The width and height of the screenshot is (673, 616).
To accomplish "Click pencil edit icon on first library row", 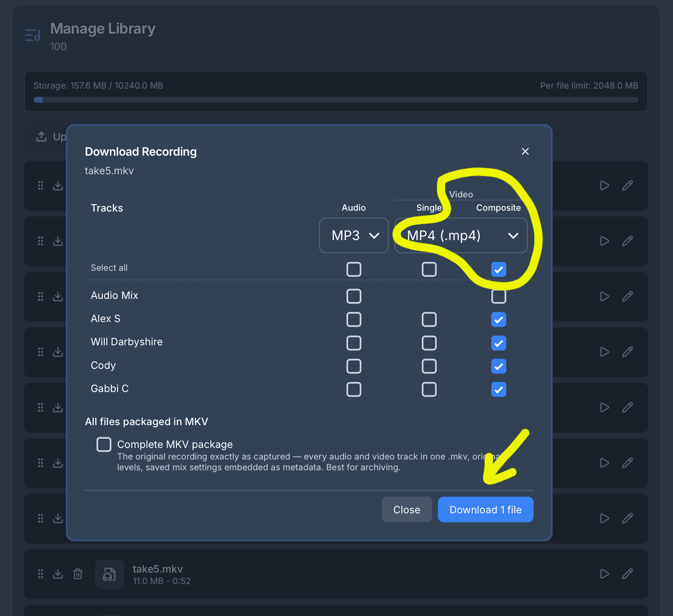I will click(627, 185).
